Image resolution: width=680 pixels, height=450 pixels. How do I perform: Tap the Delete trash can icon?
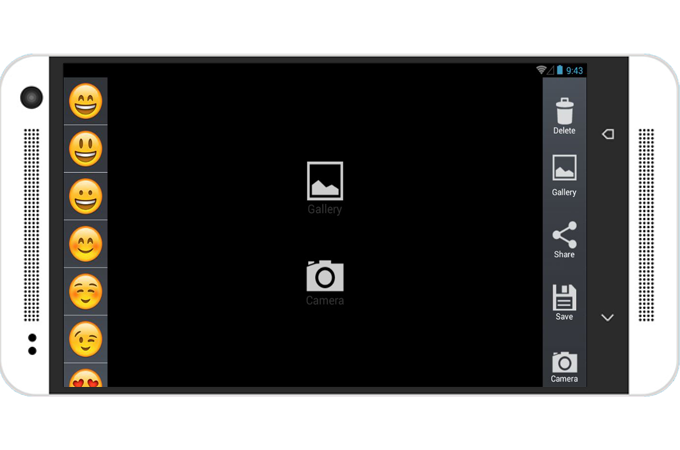click(x=564, y=111)
